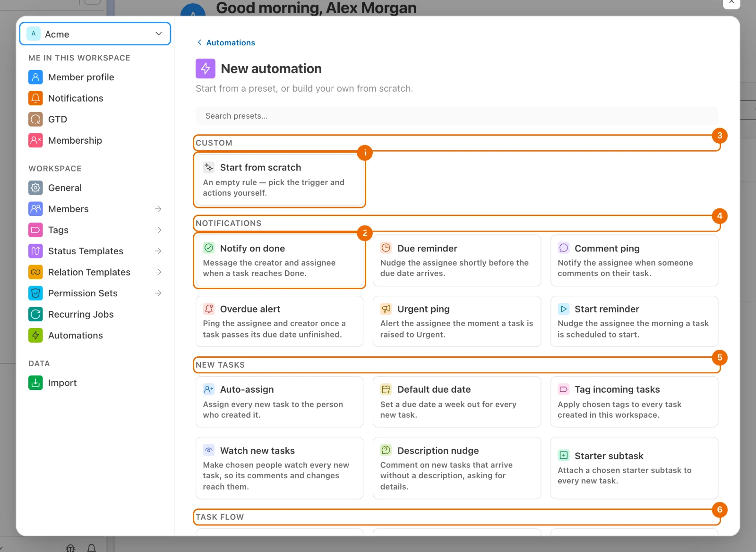This screenshot has height=552, width=756.
Task: Click the Default due date calendar icon
Action: [x=386, y=389]
